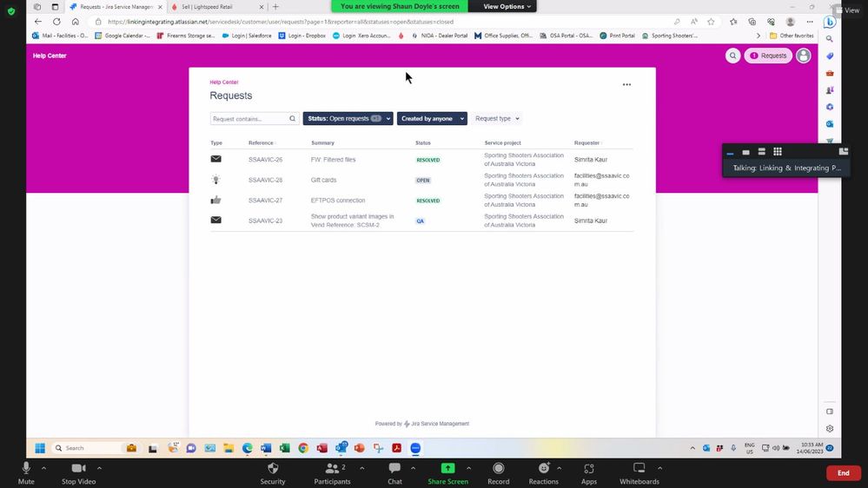This screenshot has height=488, width=868.
Task: Go back in browser
Action: [37, 22]
